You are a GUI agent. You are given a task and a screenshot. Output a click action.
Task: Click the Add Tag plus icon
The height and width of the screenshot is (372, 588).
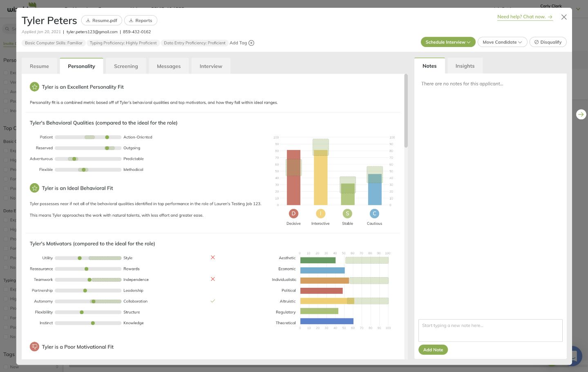(x=251, y=43)
